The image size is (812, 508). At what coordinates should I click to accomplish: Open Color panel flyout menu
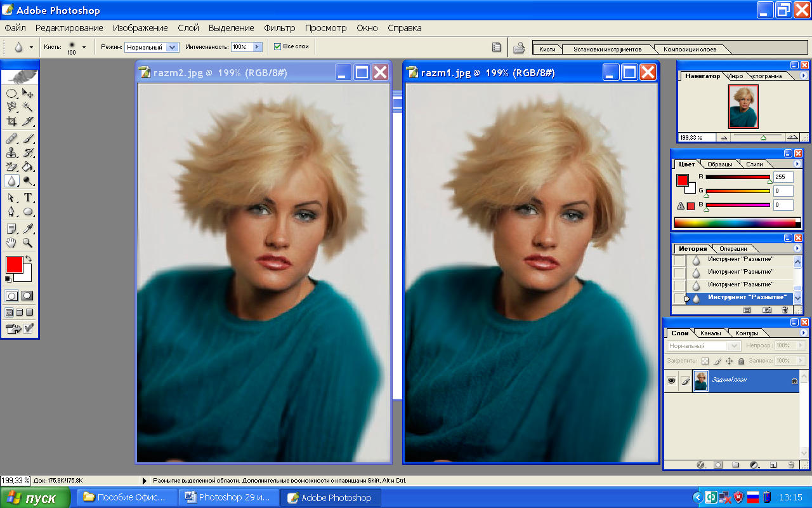797,164
